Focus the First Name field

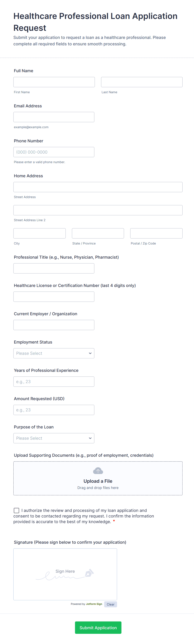[54, 82]
